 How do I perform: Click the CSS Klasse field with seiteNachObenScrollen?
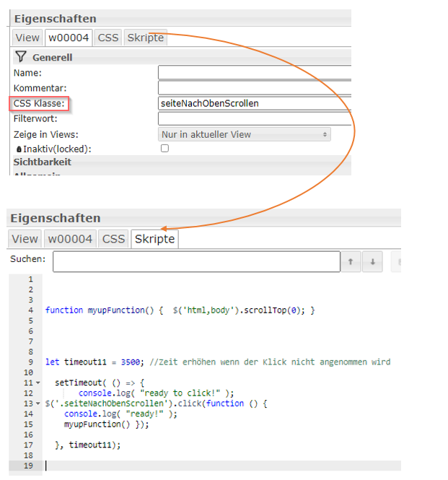[255, 103]
